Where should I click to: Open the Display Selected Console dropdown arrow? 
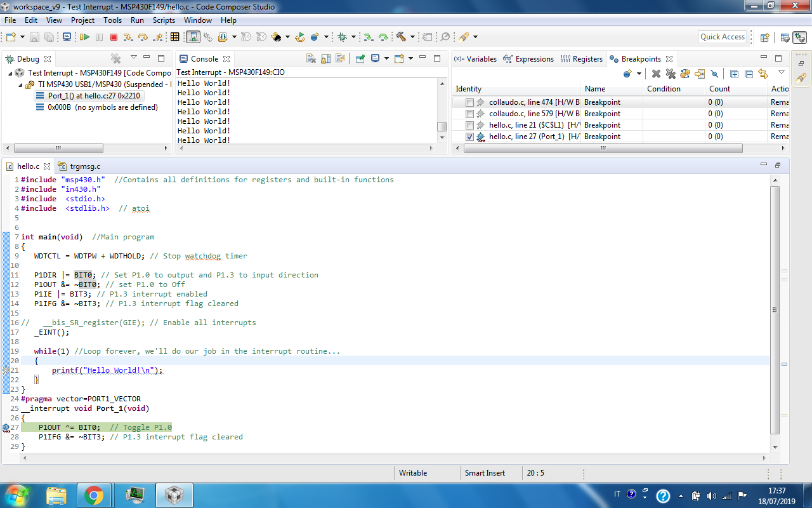(386, 58)
